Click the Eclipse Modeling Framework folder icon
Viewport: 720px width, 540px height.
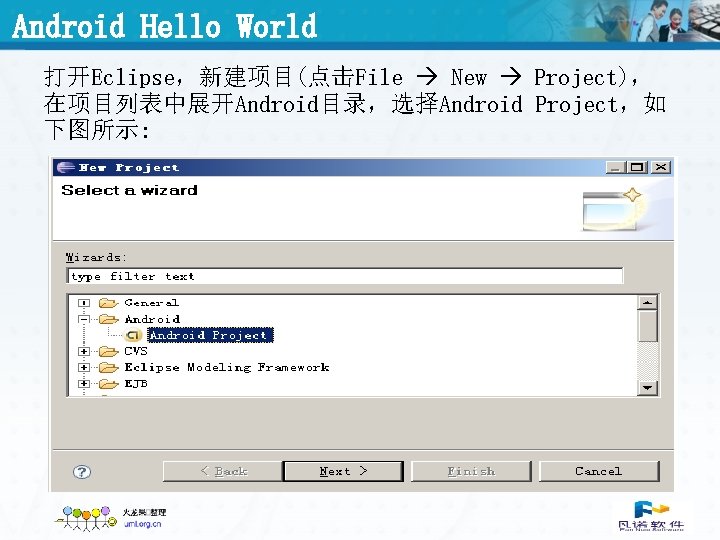point(109,367)
